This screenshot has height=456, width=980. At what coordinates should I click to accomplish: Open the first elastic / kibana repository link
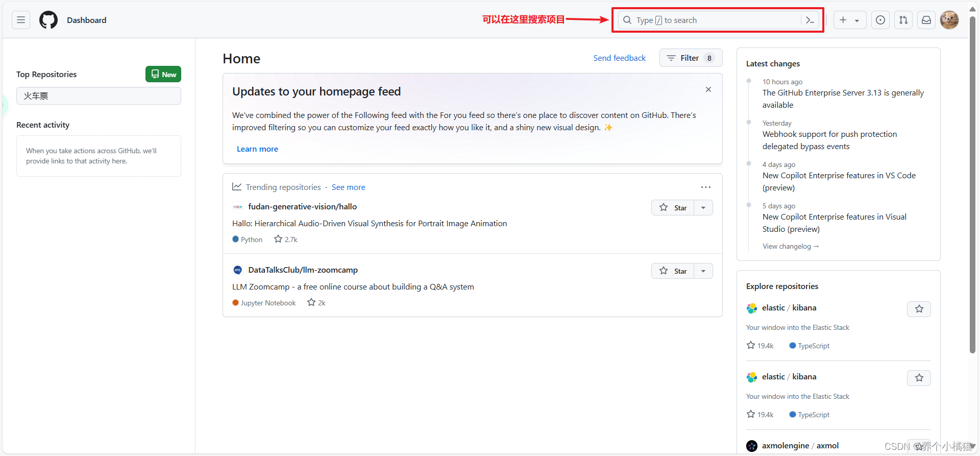click(x=789, y=307)
